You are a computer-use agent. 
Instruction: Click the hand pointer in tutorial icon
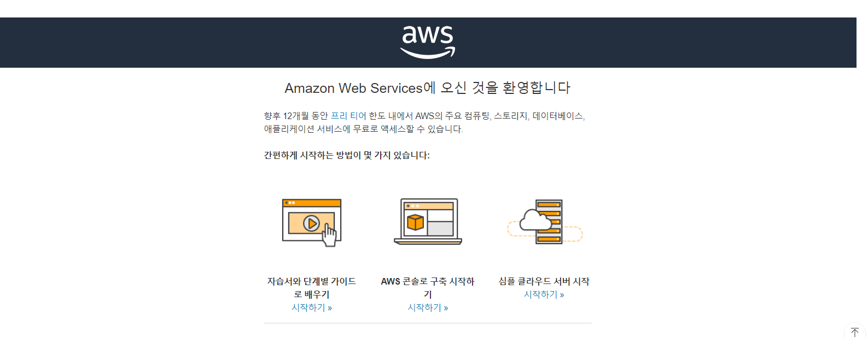(x=329, y=235)
